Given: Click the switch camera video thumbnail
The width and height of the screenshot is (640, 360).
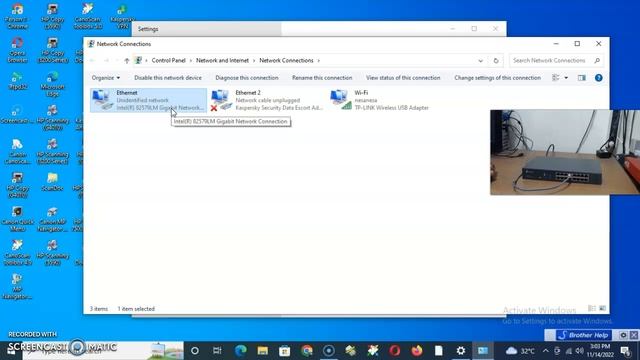Looking at the screenshot, I should coord(565,152).
